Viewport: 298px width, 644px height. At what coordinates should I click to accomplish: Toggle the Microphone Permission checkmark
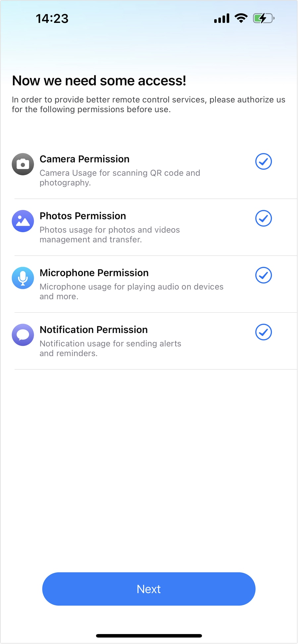pyautogui.click(x=264, y=275)
